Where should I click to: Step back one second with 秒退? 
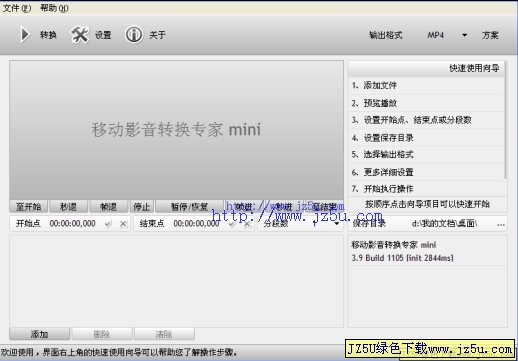point(68,207)
